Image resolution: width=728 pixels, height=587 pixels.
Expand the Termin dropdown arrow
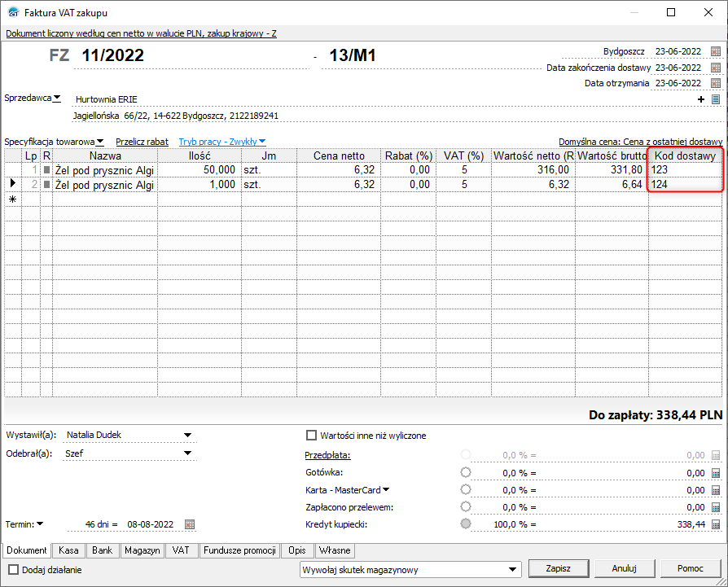point(40,523)
